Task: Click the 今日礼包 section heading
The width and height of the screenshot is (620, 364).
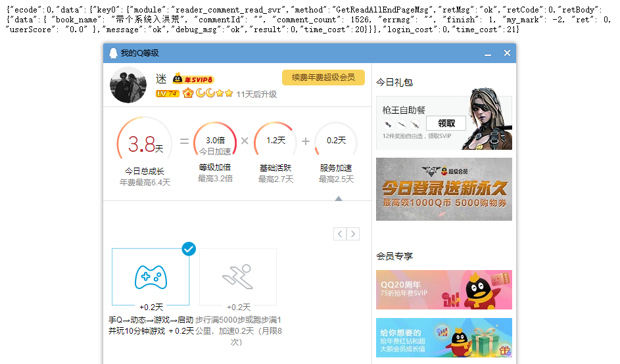Action: pyautogui.click(x=394, y=82)
